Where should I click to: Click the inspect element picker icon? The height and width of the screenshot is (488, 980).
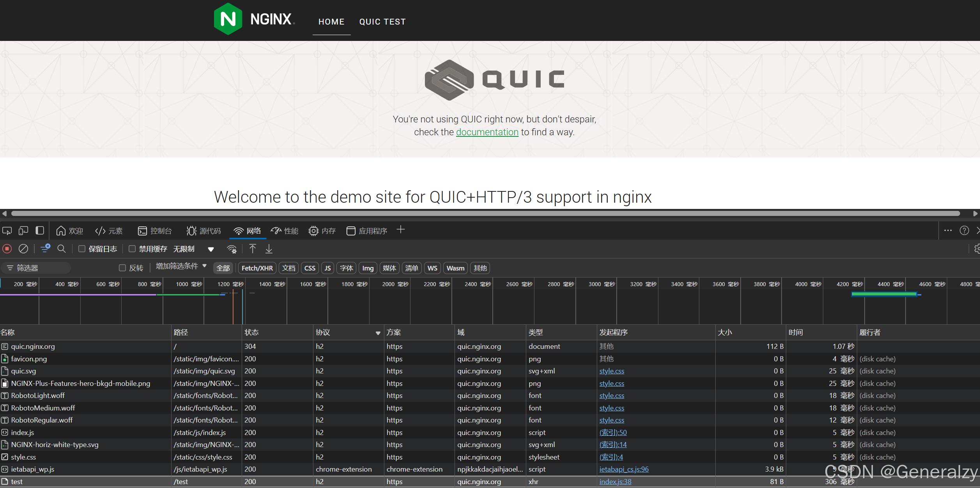pos(7,231)
